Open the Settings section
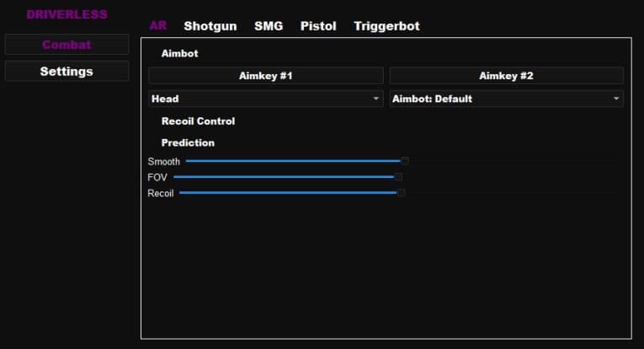The width and height of the screenshot is (644, 349). click(67, 72)
